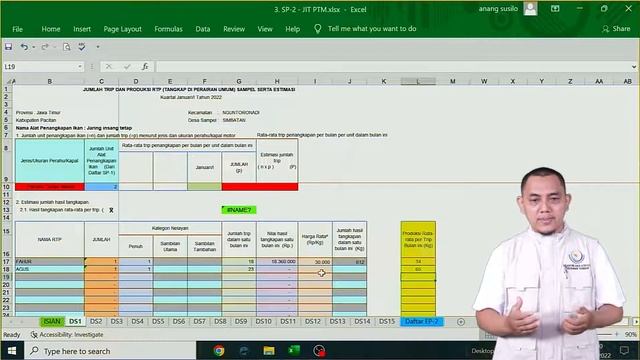This screenshot has height=360, width=640.
Task: Open Print Preview icon in Quick Access Toolbar
Action: (67, 47)
